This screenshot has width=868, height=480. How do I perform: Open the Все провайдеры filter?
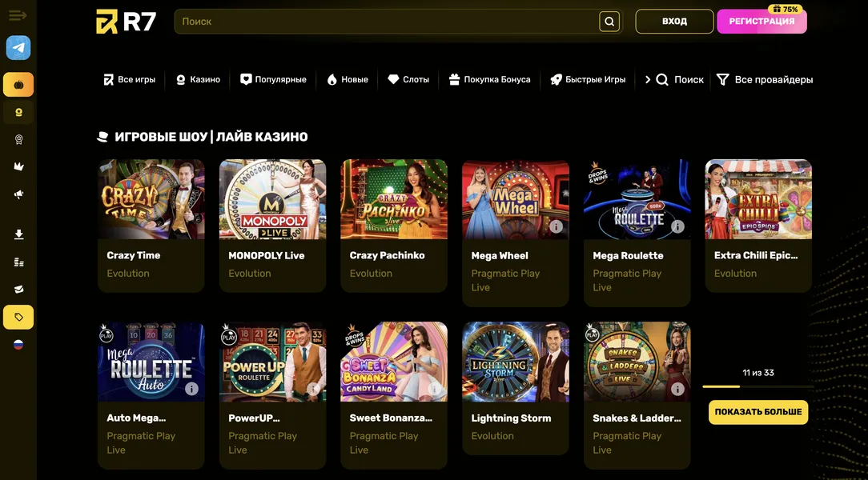765,80
